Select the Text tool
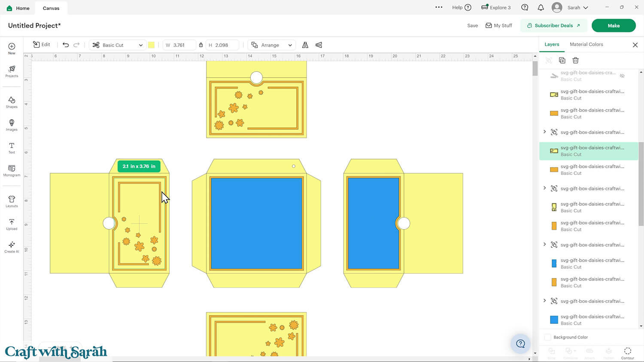The width and height of the screenshot is (644, 362). click(12, 148)
